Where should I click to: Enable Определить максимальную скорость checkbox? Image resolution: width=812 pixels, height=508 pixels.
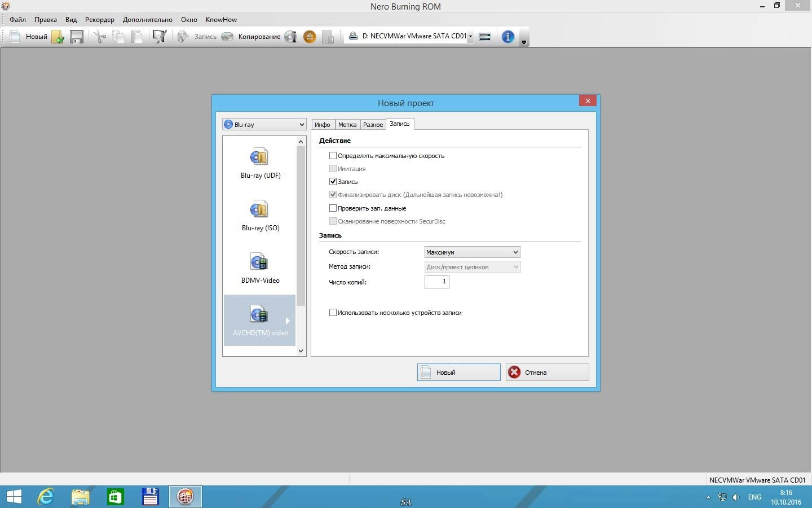(x=333, y=155)
